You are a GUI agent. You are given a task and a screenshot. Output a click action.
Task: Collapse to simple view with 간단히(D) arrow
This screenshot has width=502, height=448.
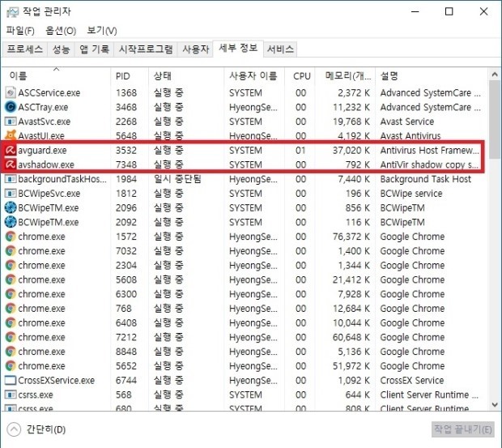point(14,429)
